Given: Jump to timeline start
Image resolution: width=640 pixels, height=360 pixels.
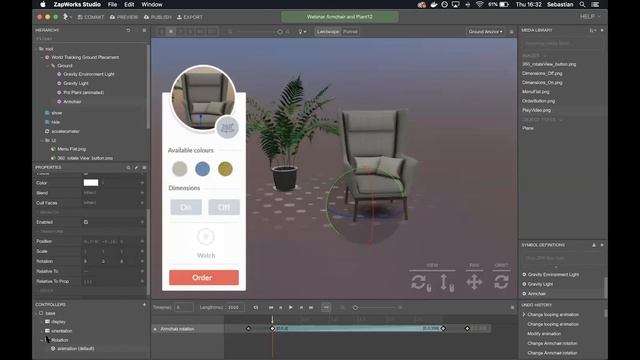Looking at the screenshot, I should pos(271,307).
